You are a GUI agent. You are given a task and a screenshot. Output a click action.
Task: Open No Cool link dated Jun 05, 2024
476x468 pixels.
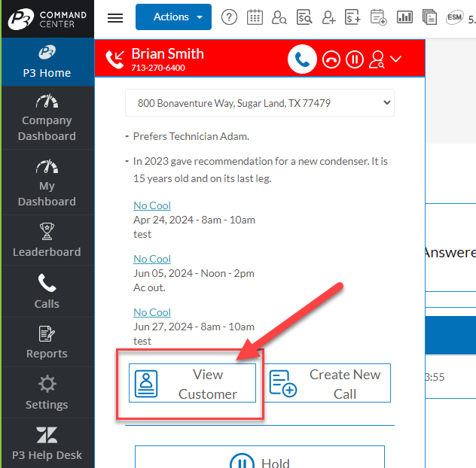152,259
